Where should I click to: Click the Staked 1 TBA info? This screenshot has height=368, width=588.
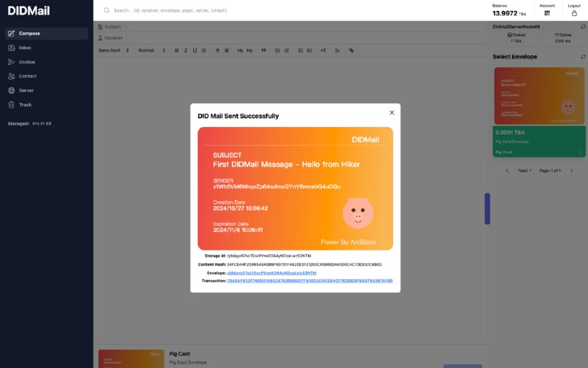point(516,37)
